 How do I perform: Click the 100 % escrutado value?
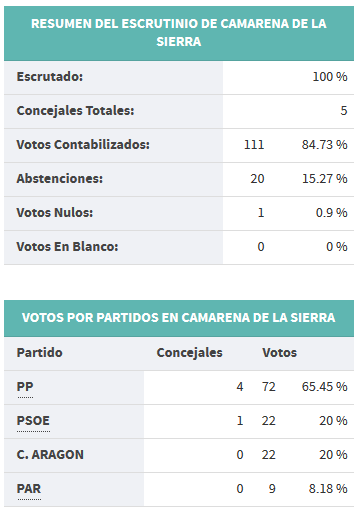click(330, 77)
